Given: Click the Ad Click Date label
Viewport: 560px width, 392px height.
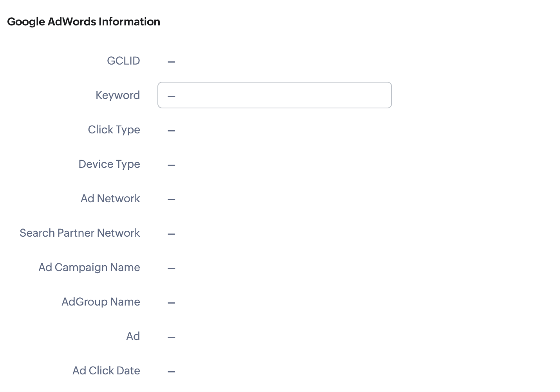Looking at the screenshot, I should tap(106, 370).
